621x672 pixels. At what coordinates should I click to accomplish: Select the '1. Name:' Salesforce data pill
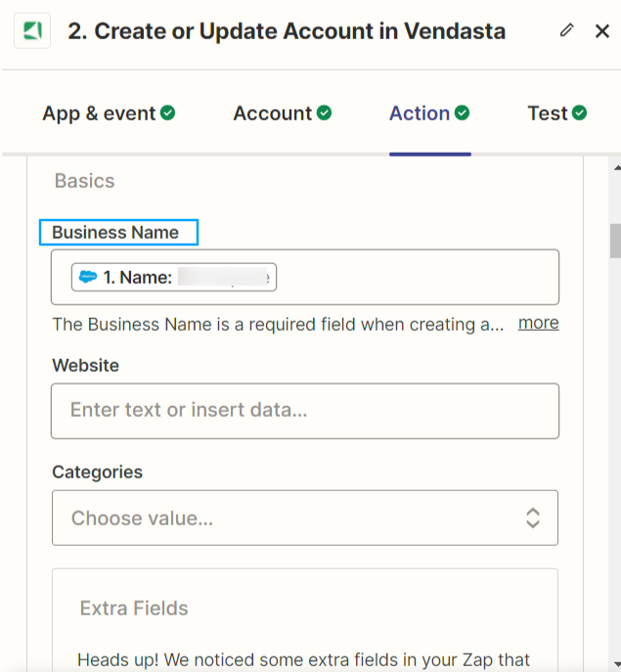click(x=174, y=277)
